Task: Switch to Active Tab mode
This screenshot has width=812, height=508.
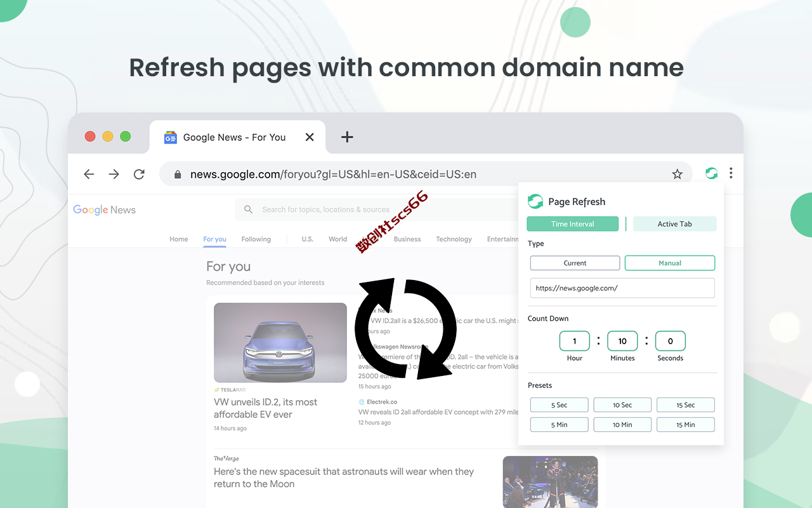Action: (x=675, y=224)
